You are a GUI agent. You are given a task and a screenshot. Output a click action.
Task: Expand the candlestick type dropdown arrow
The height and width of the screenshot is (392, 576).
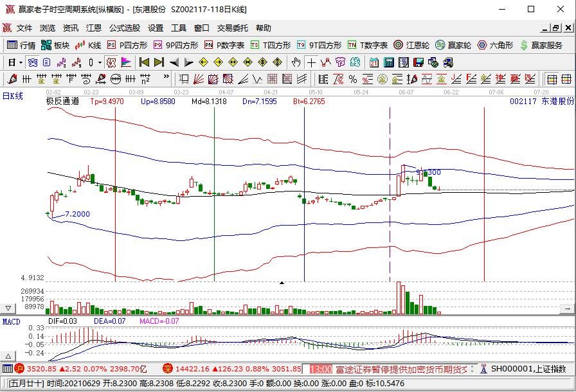tap(100, 63)
